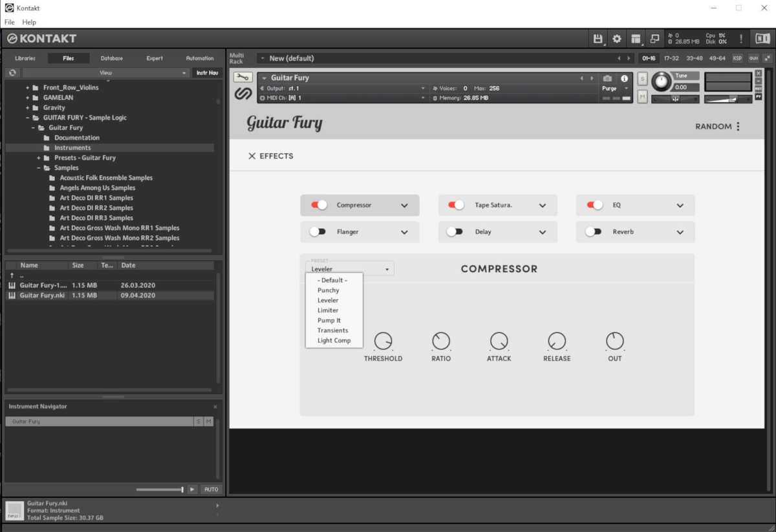This screenshot has height=532, width=776.
Task: Click the OUT knob
Action: (615, 341)
